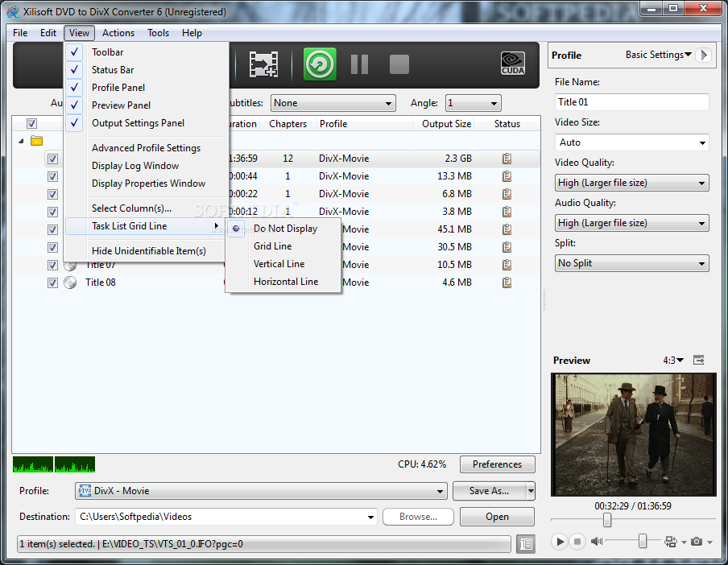Click the Open destination button

click(x=497, y=517)
